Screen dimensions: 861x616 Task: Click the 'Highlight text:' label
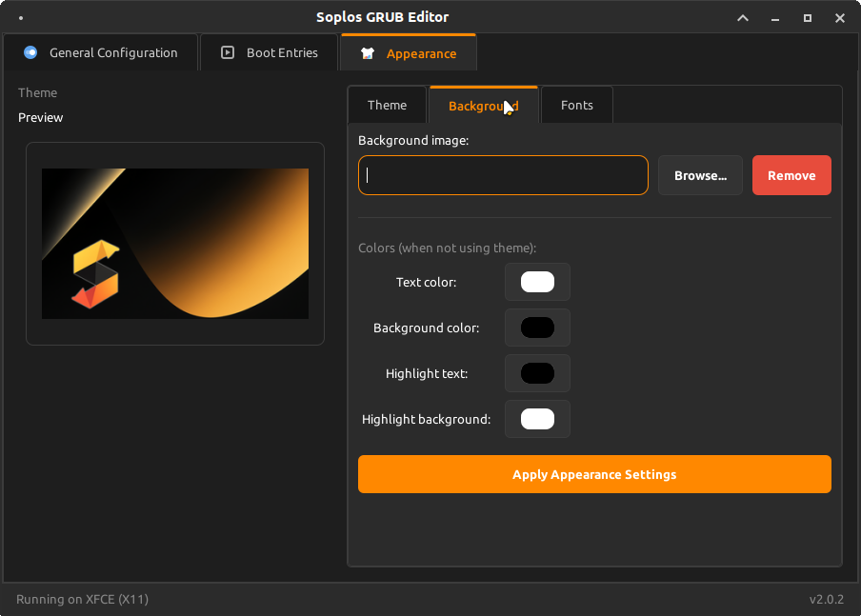point(427,373)
